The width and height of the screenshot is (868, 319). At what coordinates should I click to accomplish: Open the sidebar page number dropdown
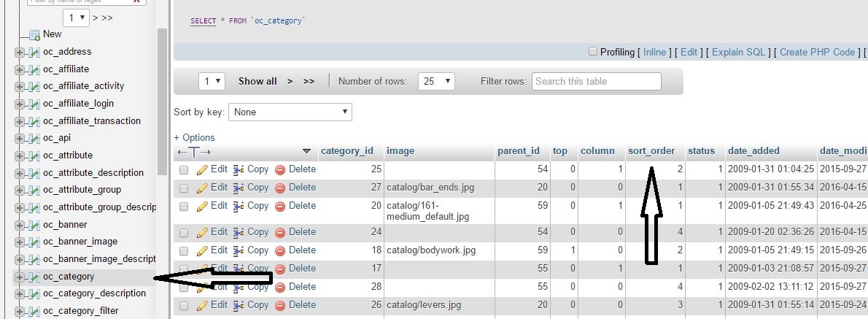point(76,18)
